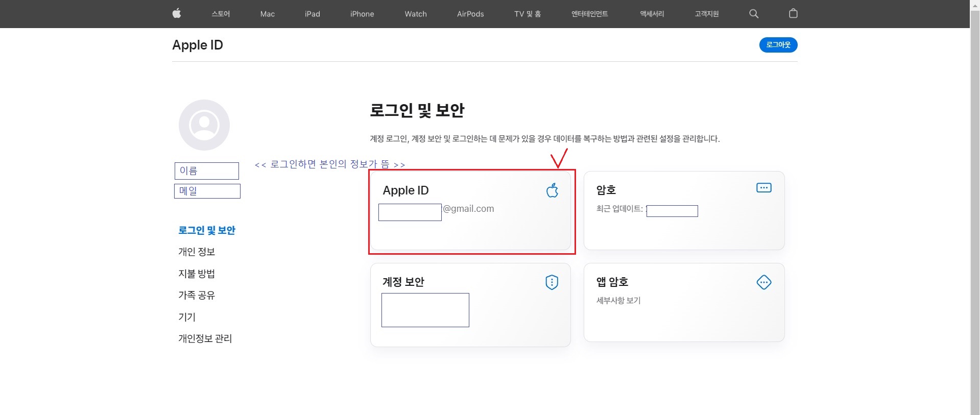Open the Mac menu item

pyautogui.click(x=268, y=14)
